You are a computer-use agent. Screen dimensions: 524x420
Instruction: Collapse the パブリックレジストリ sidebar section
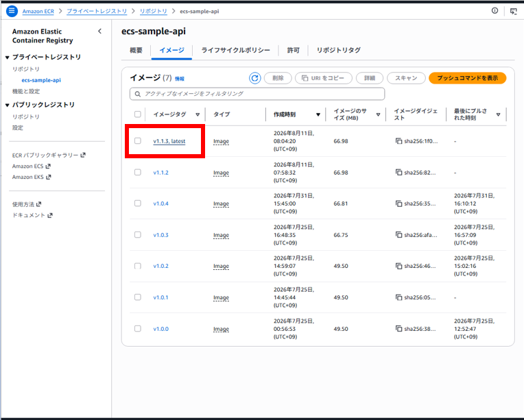pyautogui.click(x=8, y=105)
